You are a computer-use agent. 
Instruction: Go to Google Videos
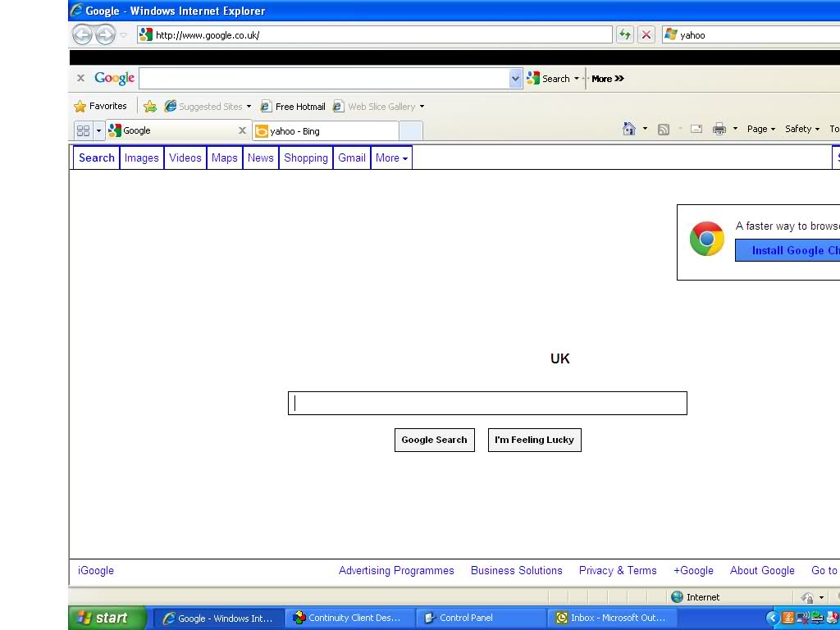pos(185,157)
